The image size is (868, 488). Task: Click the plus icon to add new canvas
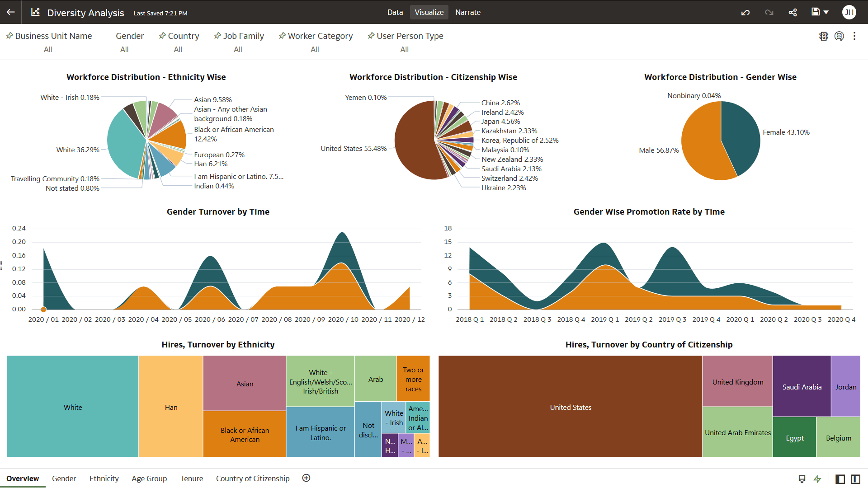306,478
